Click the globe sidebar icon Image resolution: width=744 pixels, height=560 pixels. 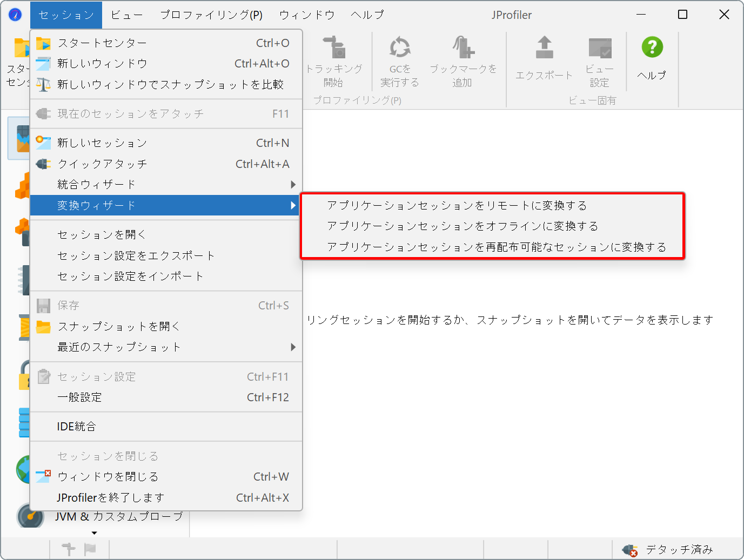pyautogui.click(x=23, y=469)
